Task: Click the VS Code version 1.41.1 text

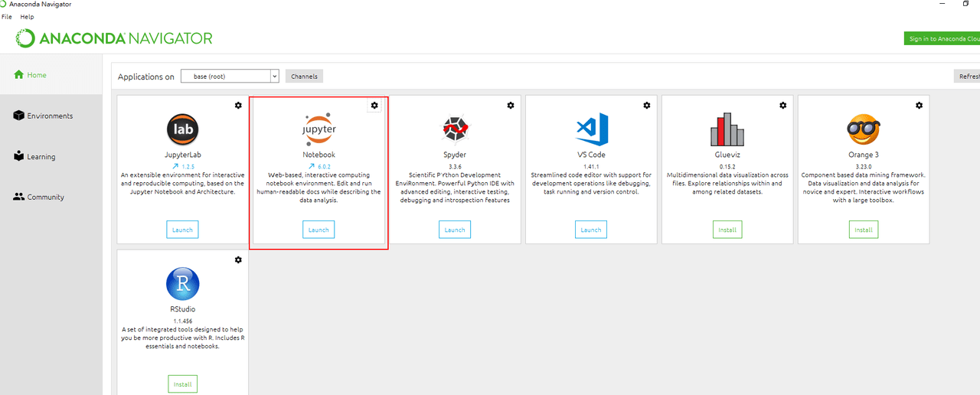Action: click(591, 166)
